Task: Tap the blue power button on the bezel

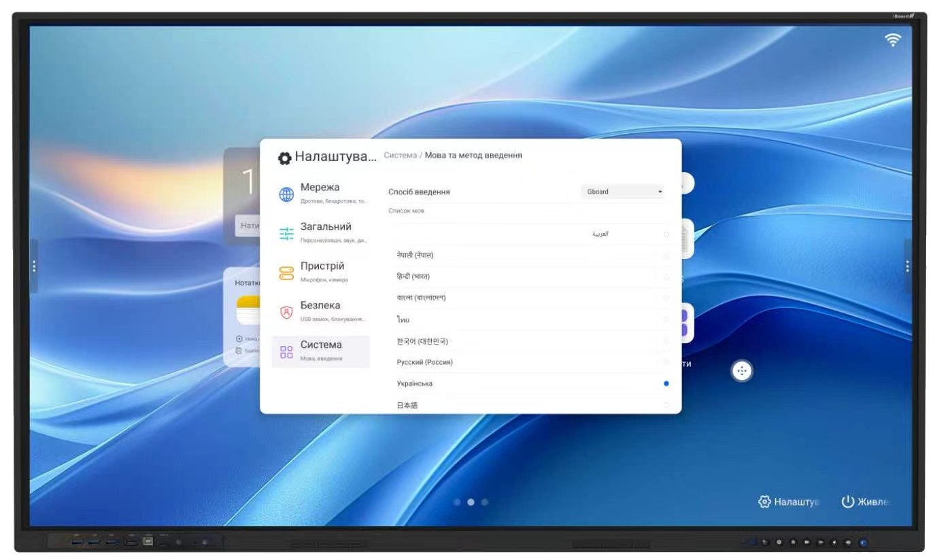Action: coord(863,542)
